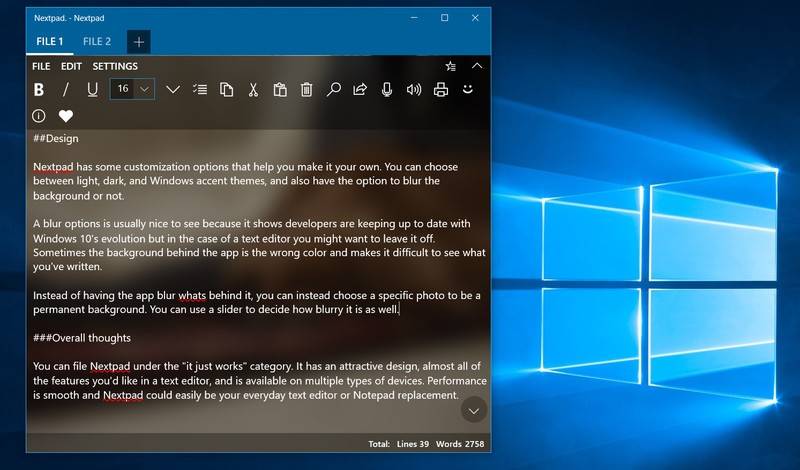Open the font size 16 dropdown

click(132, 89)
